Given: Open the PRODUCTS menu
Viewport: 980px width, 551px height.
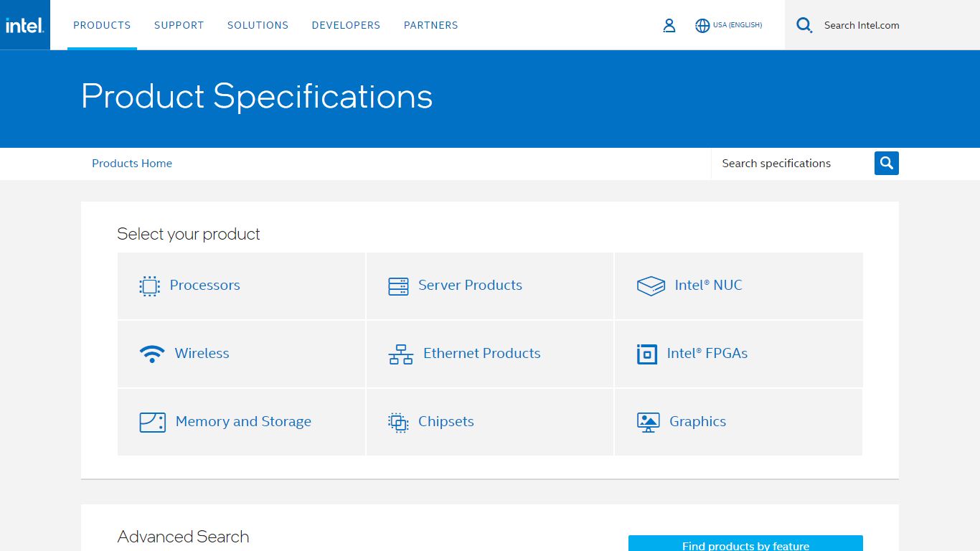Looking at the screenshot, I should [102, 25].
